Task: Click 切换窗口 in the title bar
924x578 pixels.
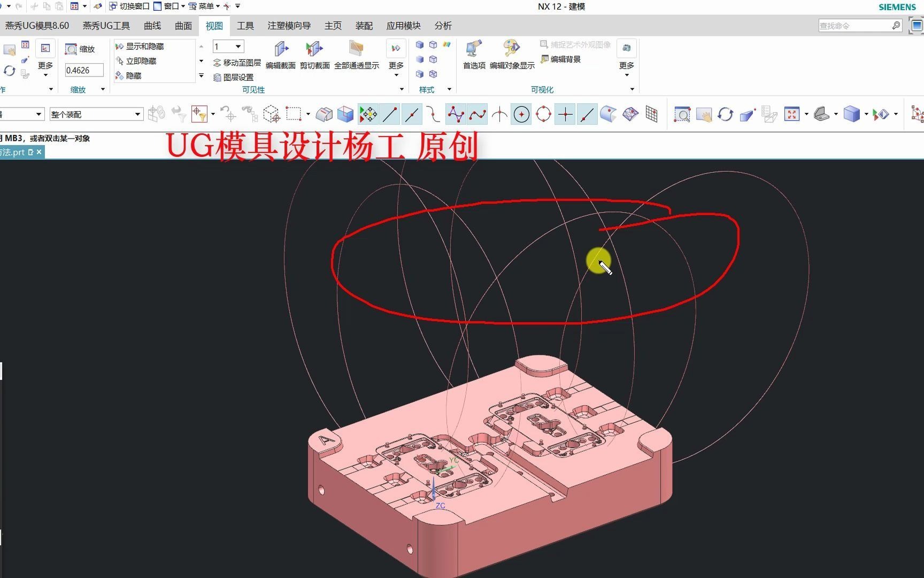Action: (x=129, y=6)
